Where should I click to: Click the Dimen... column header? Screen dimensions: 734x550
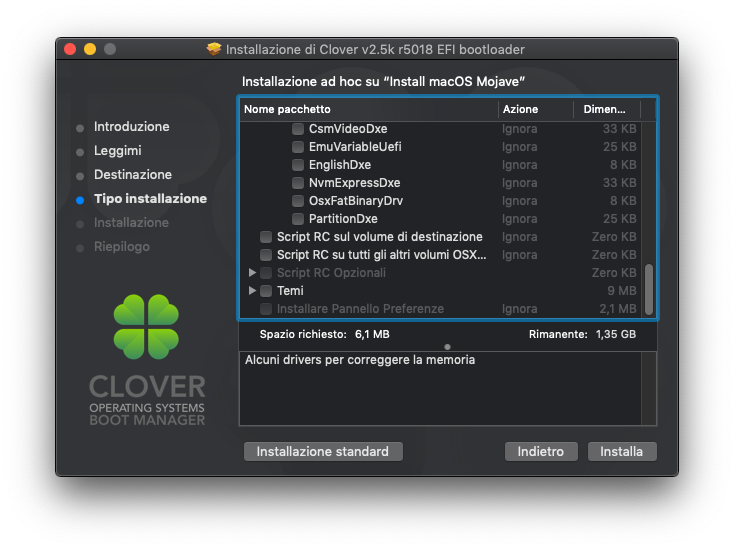click(607, 109)
